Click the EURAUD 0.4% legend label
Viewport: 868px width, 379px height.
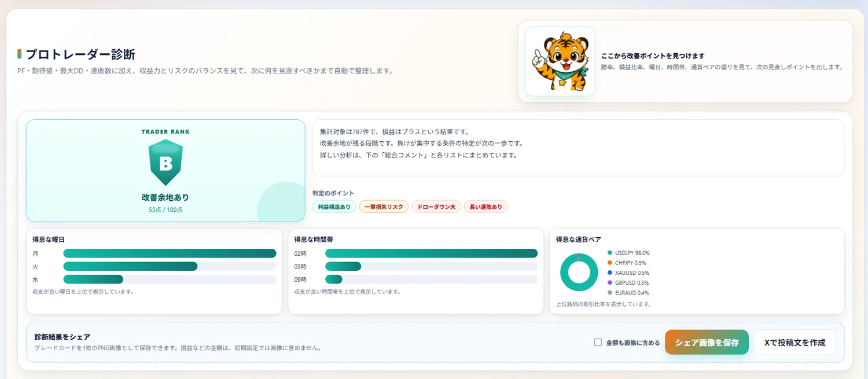[x=632, y=292]
